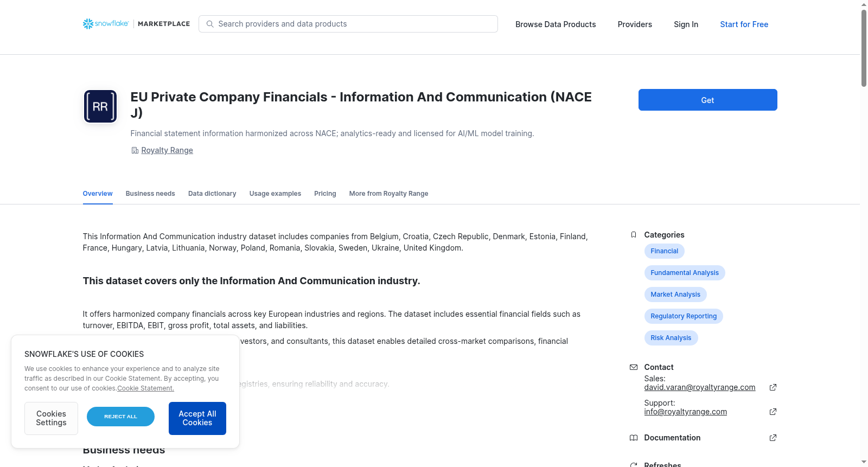Open external link icon for support email
Image resolution: width=868 pixels, height=467 pixels.
pyautogui.click(x=773, y=412)
